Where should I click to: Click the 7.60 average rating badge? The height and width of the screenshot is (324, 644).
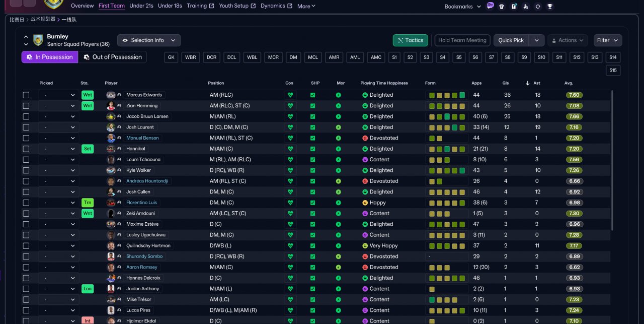(574, 95)
